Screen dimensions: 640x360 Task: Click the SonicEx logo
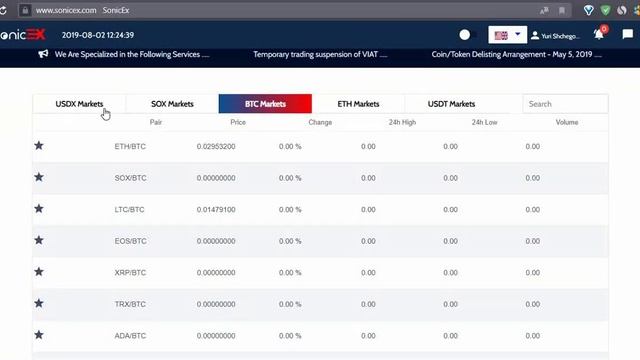point(22,35)
